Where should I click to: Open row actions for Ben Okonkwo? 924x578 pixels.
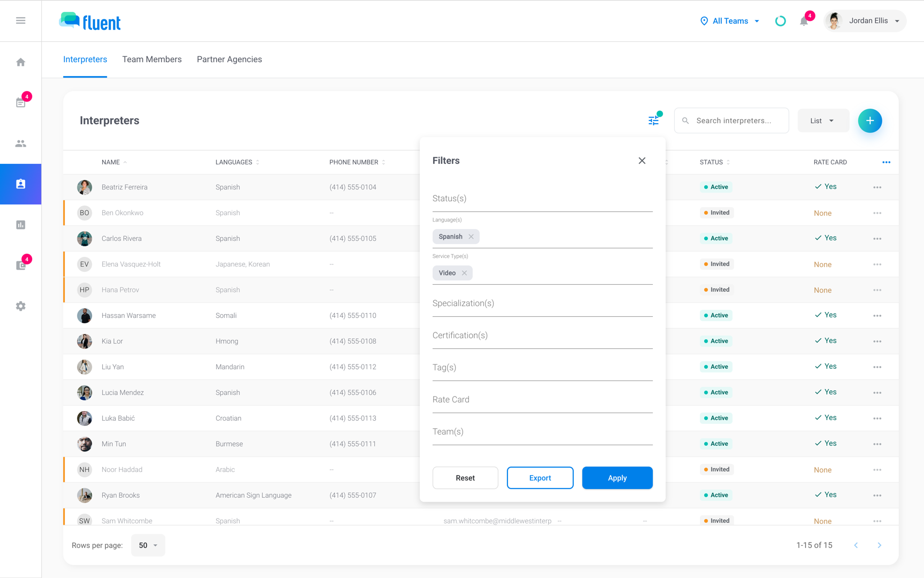coord(877,213)
